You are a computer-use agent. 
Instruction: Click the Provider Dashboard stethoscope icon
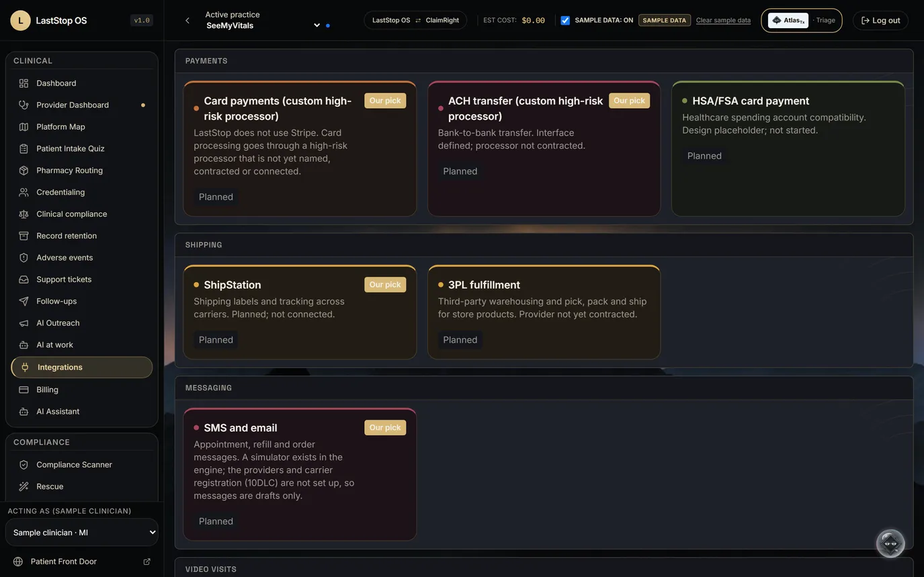[x=24, y=105]
